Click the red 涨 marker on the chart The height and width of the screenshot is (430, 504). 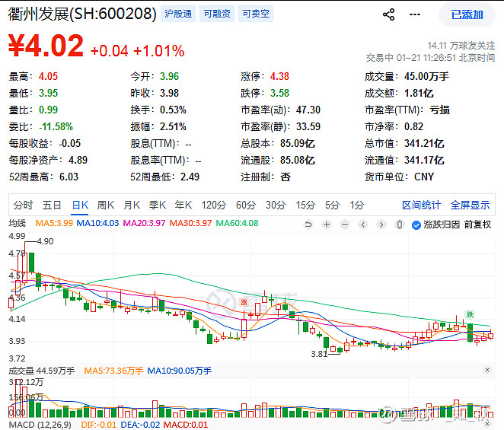[244, 302]
